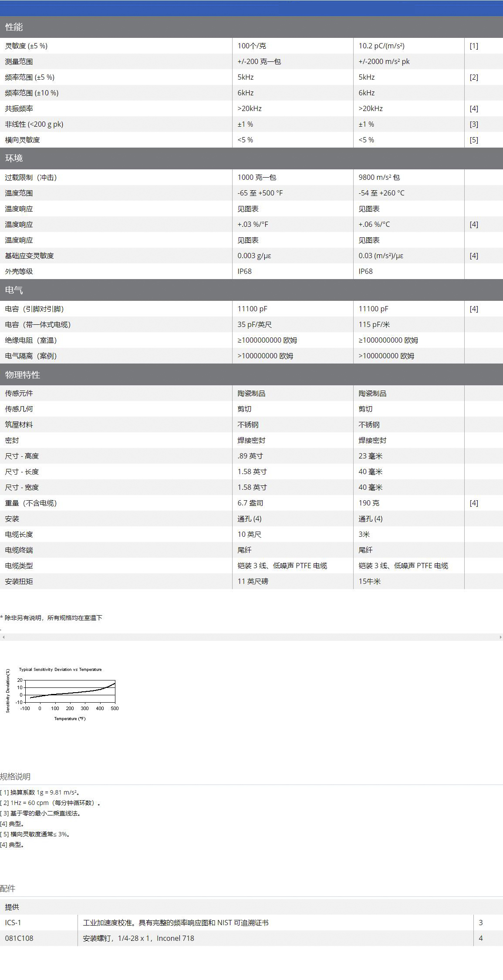Viewport: 503px width, 980px height.
Task: Click the 规格说明 heading
Action: click(15, 776)
